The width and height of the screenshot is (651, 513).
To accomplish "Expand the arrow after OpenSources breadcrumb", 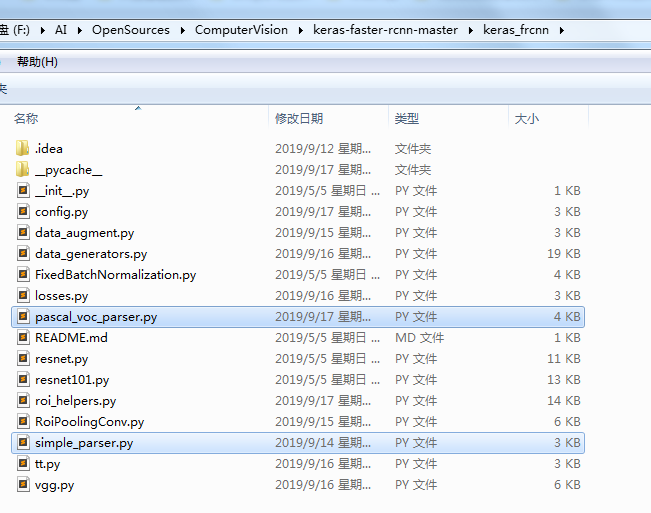I will pos(182,30).
